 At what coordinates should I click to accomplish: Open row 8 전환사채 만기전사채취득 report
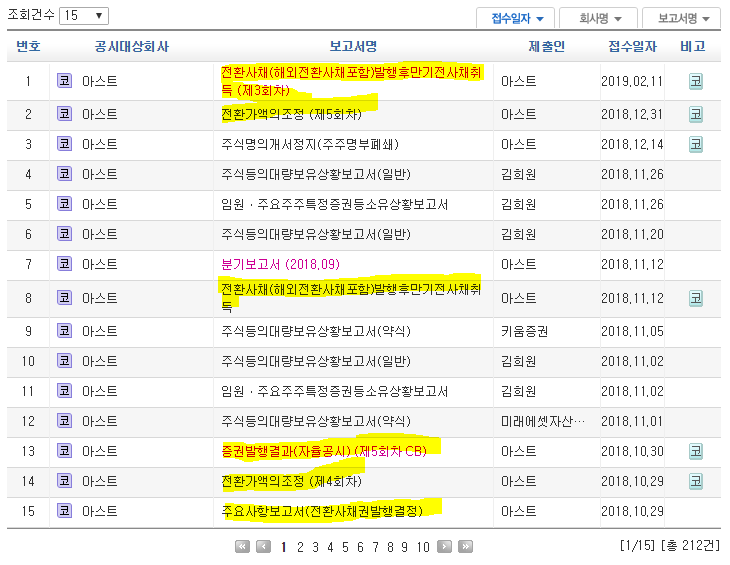click(351, 298)
